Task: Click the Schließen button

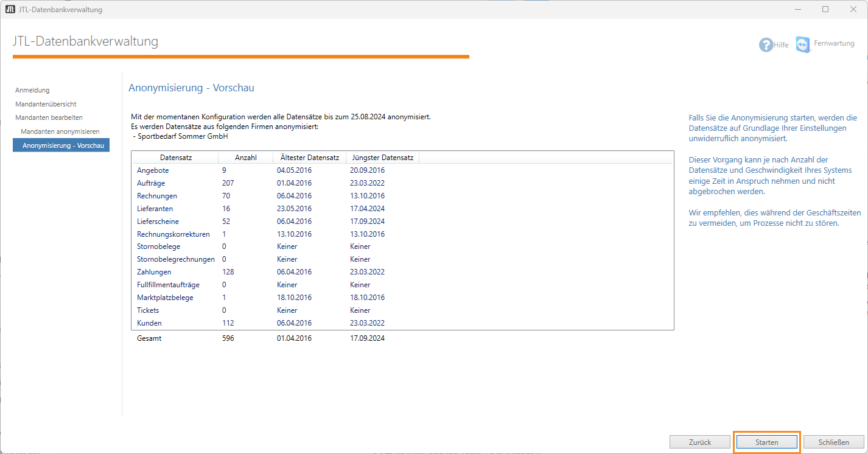Action: click(x=833, y=442)
